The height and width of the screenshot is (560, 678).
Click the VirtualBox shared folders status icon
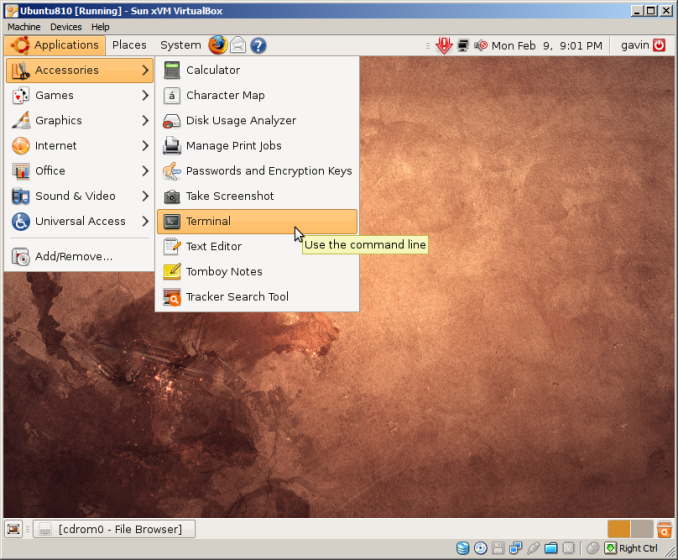coord(551,548)
